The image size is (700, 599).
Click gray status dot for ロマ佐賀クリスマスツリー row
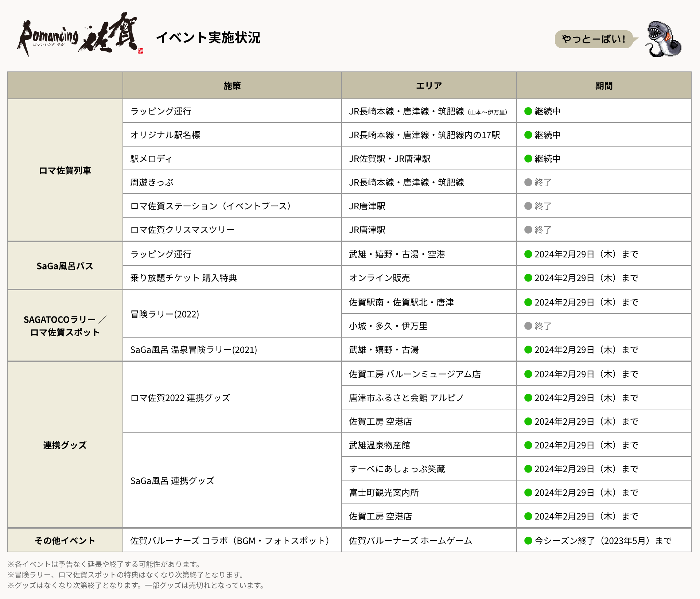(x=528, y=230)
